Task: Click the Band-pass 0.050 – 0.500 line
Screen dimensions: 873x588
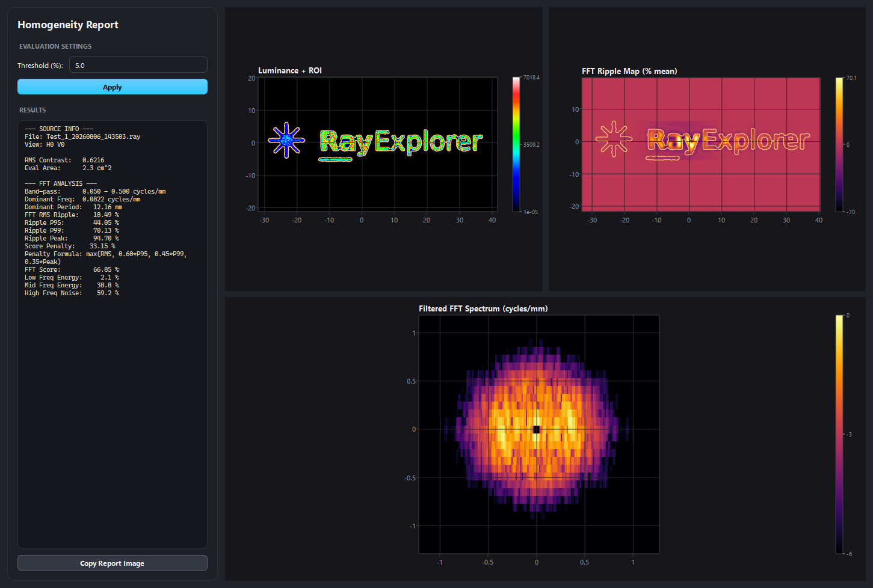Action: (x=95, y=191)
